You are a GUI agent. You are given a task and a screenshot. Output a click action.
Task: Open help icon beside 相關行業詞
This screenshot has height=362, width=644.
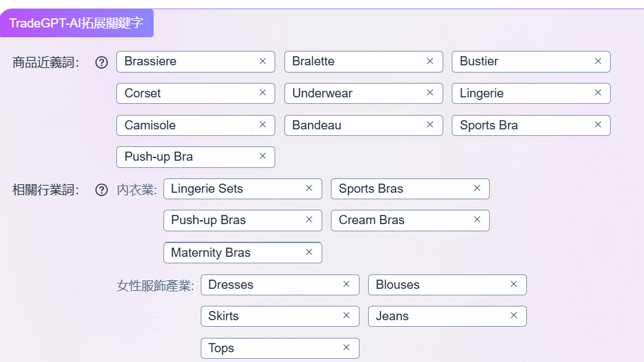pos(101,190)
